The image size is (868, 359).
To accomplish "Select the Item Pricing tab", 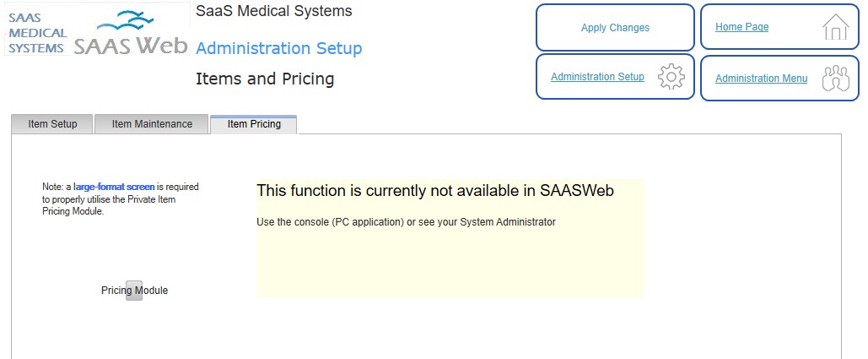I will pos(254,124).
